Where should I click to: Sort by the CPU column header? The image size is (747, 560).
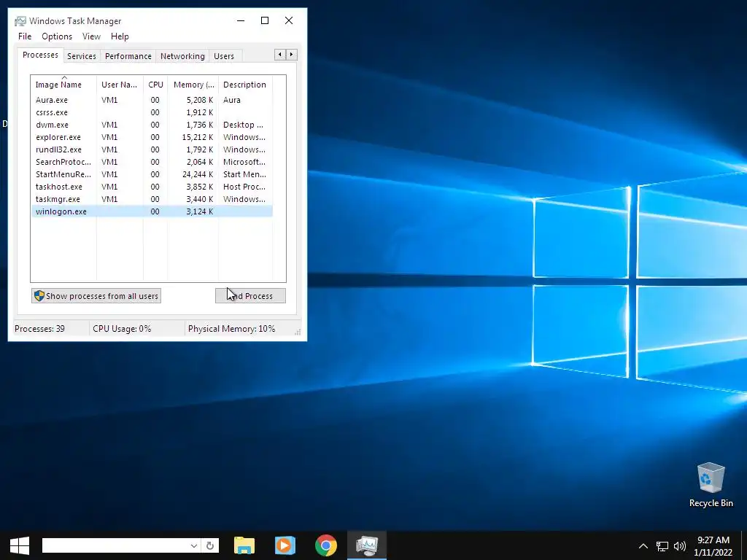[155, 85]
